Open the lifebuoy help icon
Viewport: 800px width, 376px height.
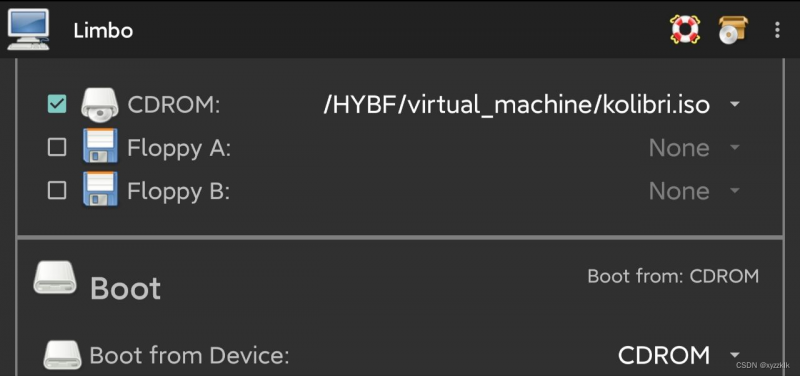coord(685,30)
